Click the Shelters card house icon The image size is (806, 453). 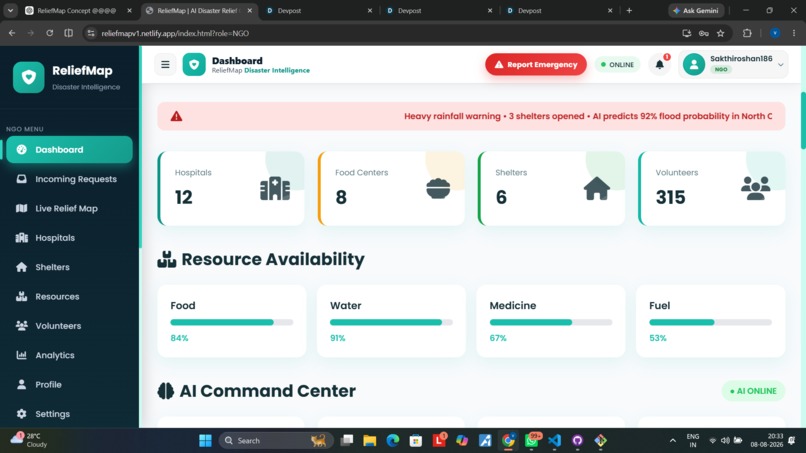click(597, 188)
